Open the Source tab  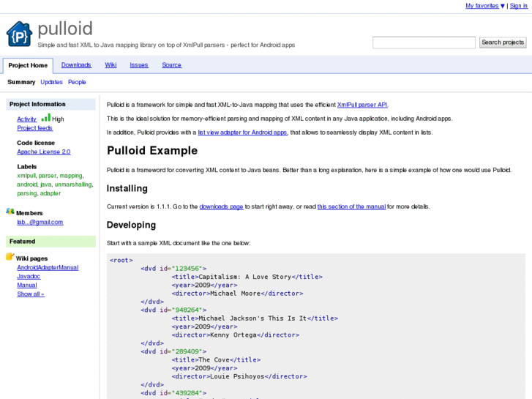click(171, 65)
